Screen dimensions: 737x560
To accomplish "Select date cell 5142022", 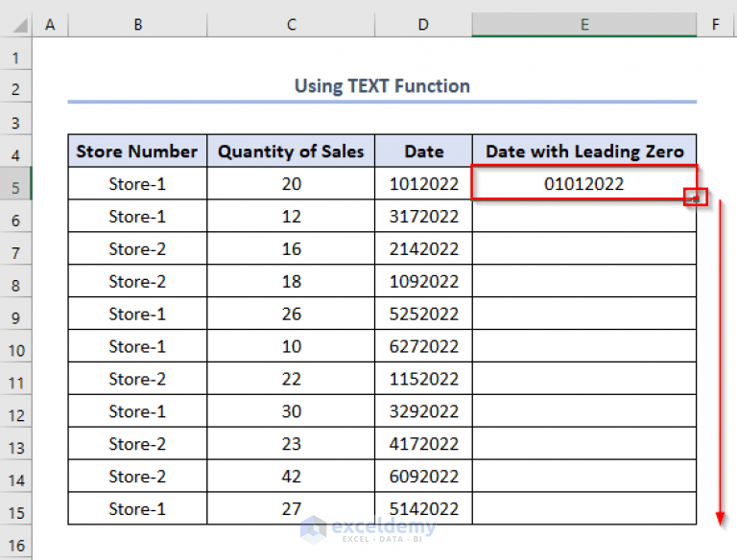I will tap(423, 508).
